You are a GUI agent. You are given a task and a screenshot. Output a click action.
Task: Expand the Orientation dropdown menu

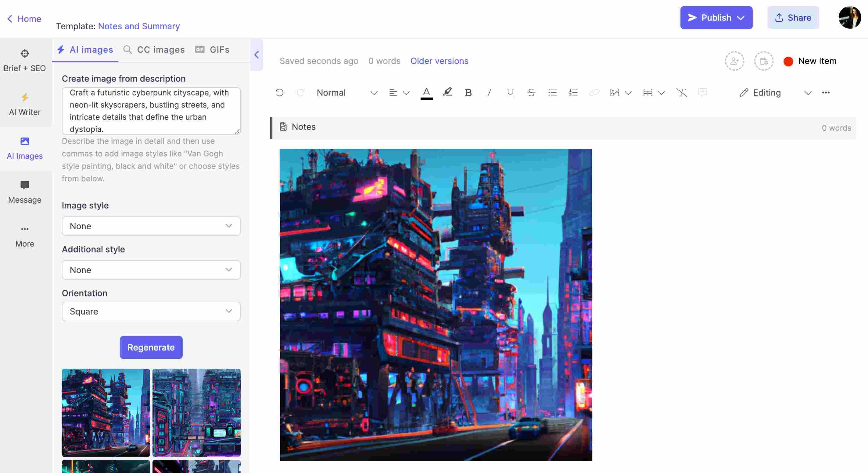pos(151,311)
